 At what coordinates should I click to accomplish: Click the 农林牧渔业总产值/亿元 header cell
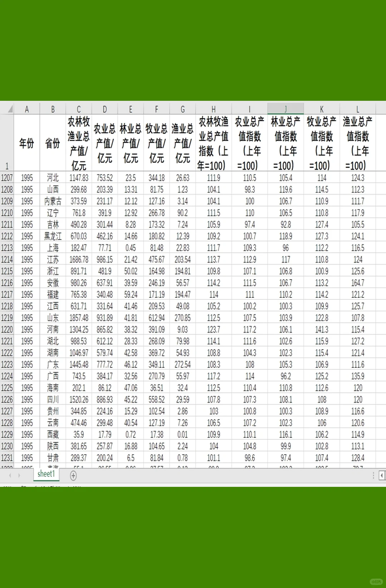[x=79, y=143]
